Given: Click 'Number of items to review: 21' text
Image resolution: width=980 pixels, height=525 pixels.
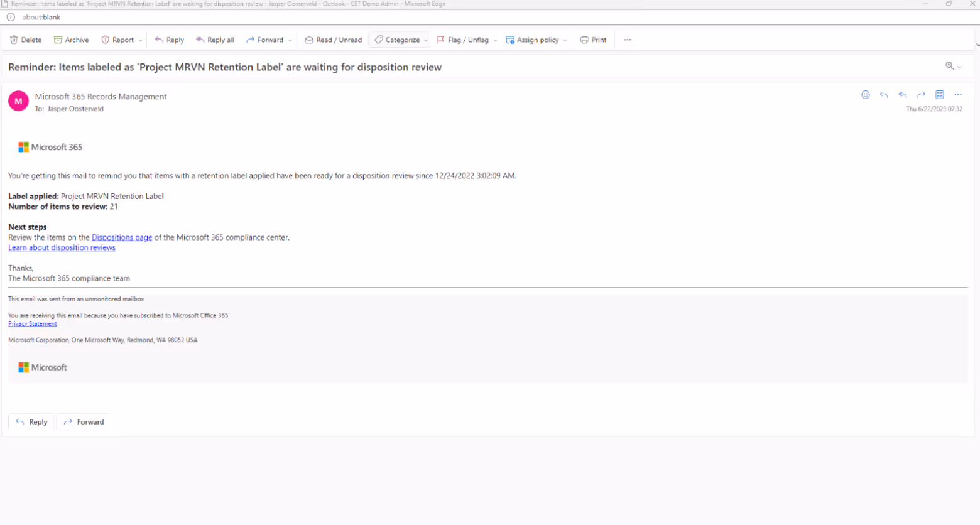Looking at the screenshot, I should click(63, 207).
